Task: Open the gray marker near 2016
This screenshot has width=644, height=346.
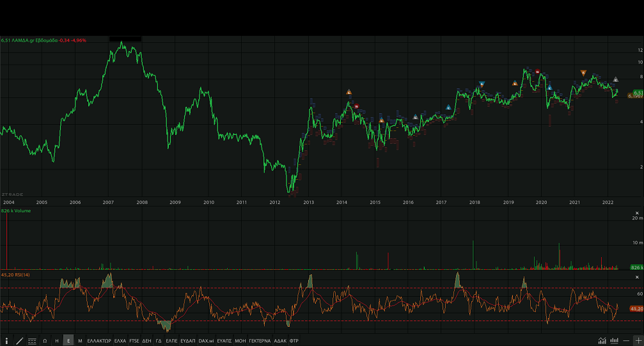Action: (415, 117)
